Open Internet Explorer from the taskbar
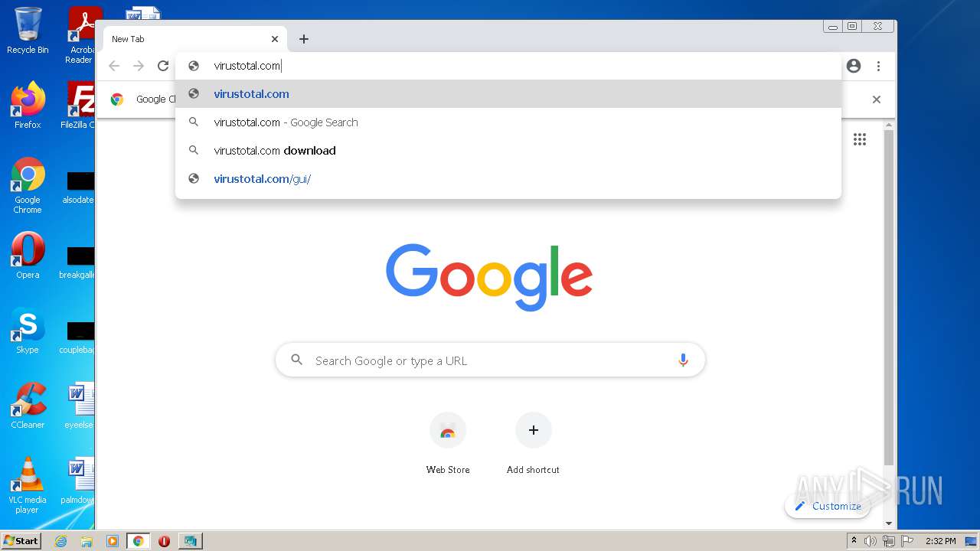 [60, 541]
